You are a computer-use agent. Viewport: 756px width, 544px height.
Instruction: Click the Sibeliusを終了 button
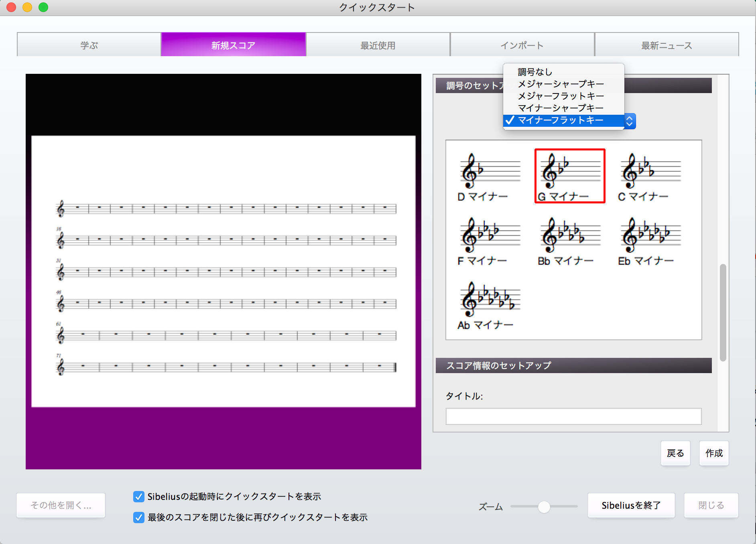(x=631, y=505)
